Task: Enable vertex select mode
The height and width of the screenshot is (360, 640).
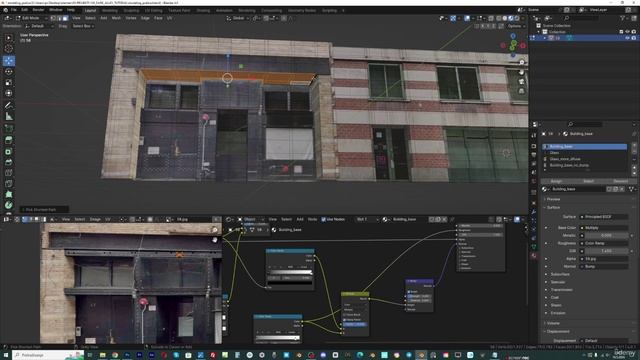Action: click(x=53, y=18)
